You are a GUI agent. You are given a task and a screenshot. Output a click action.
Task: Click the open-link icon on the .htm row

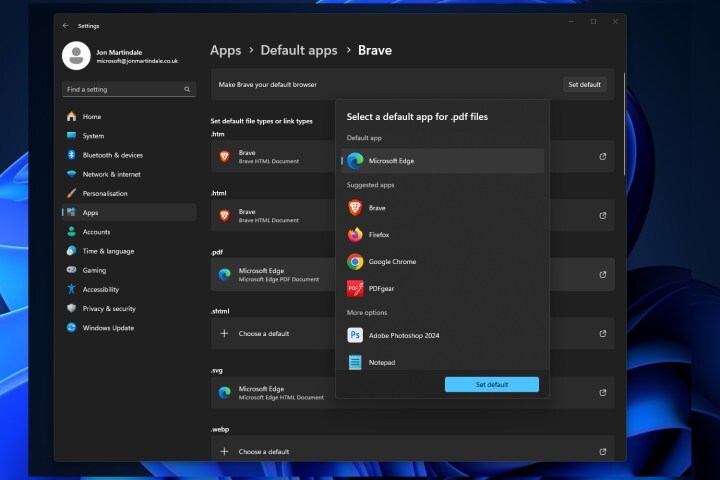(x=602, y=157)
